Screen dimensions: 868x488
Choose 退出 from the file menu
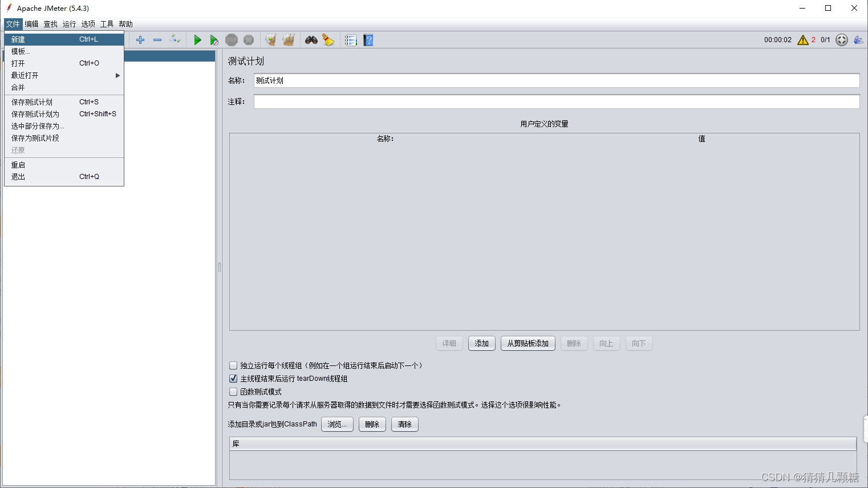click(x=64, y=177)
